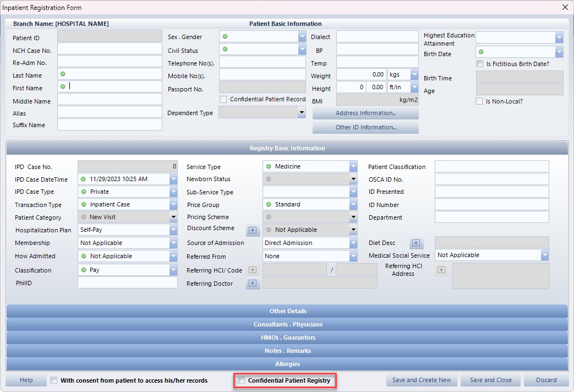Click the plus icon beside Referring Doctor
The width and height of the screenshot is (574, 392).
tap(253, 284)
